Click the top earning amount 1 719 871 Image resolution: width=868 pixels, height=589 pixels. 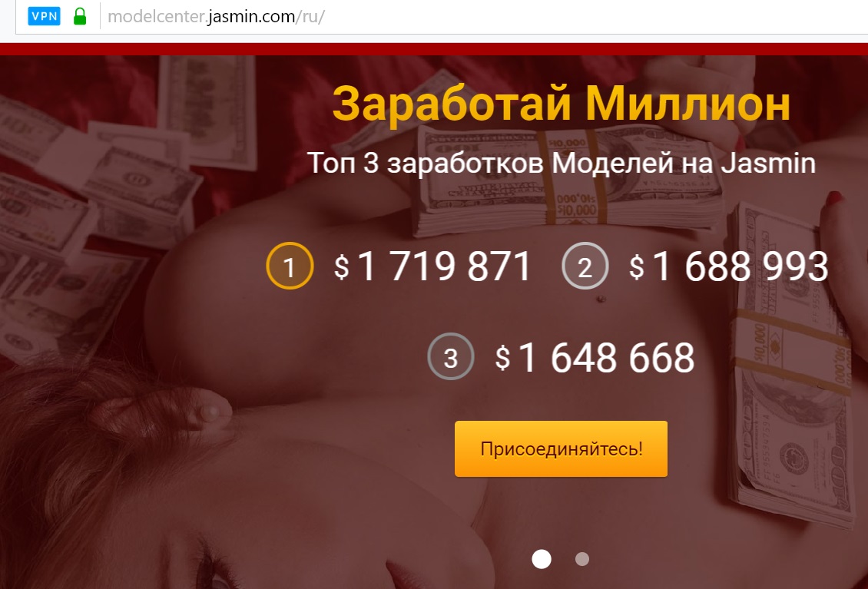pos(445,266)
